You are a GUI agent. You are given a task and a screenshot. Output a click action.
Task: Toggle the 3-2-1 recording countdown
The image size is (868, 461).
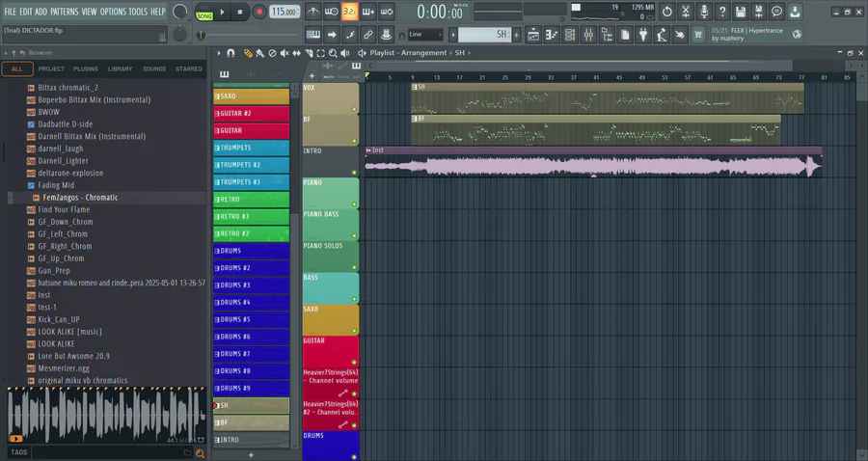[349, 11]
